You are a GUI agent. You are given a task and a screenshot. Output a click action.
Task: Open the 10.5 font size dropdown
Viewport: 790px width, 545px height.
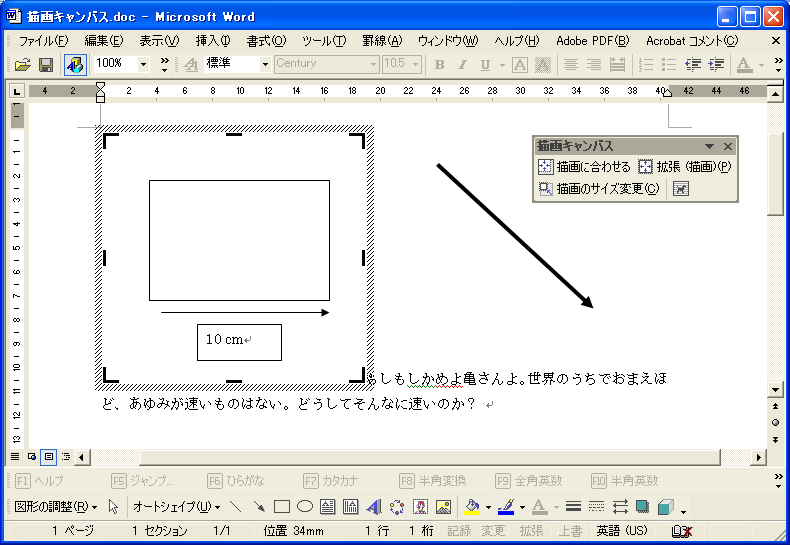[x=416, y=64]
